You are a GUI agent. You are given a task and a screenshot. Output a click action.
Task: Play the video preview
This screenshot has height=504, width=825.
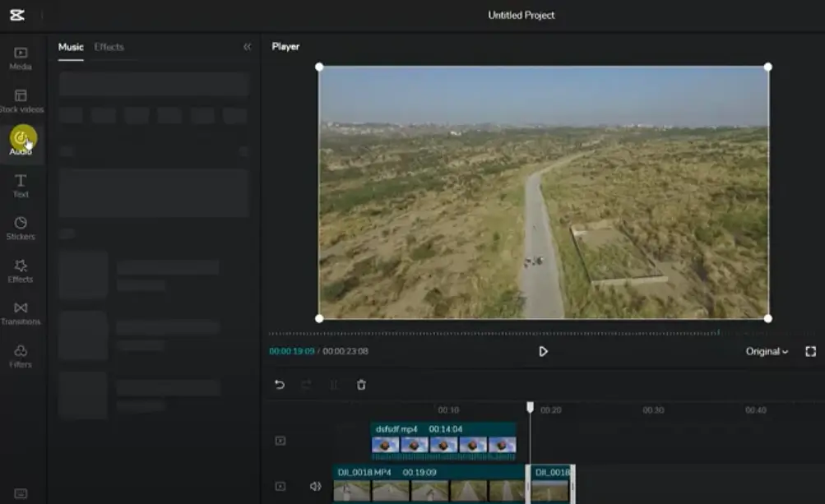coord(543,351)
